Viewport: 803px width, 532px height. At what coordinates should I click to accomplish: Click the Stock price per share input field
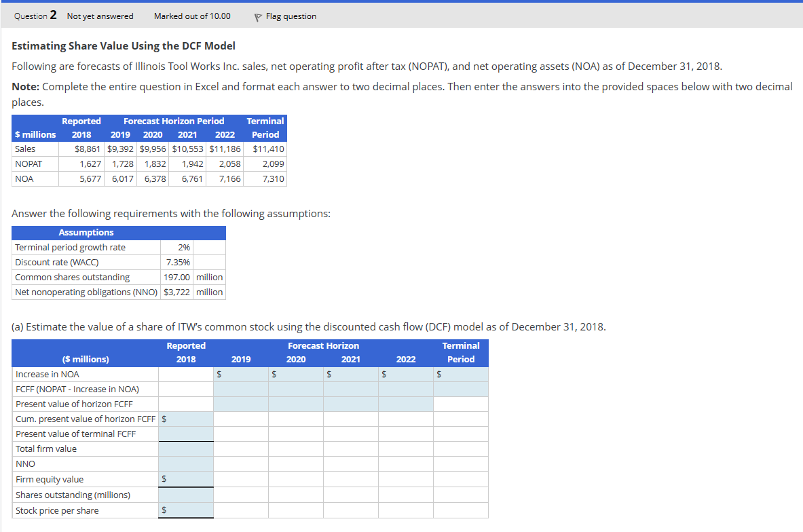point(186,510)
